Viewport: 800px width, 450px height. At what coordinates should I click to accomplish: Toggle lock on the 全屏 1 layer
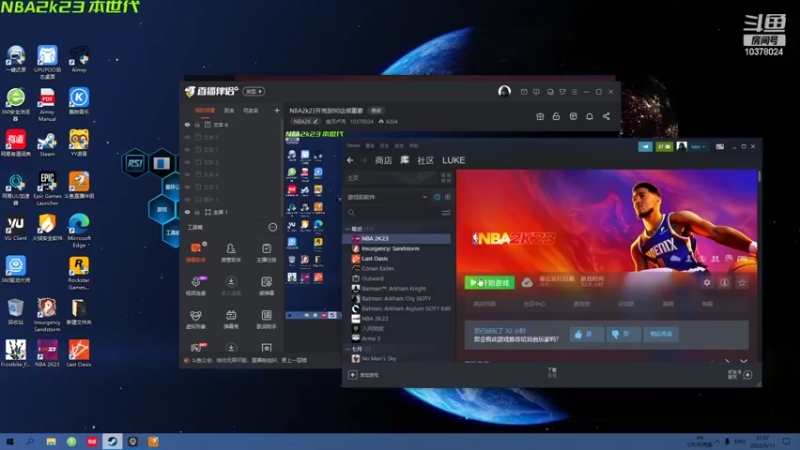tap(197, 212)
